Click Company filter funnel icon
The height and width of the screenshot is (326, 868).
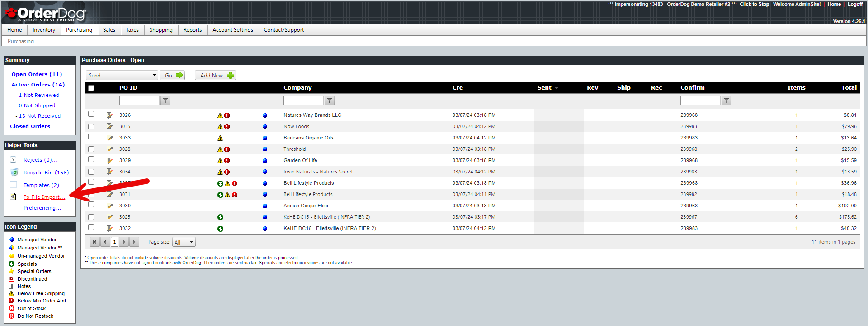(330, 101)
